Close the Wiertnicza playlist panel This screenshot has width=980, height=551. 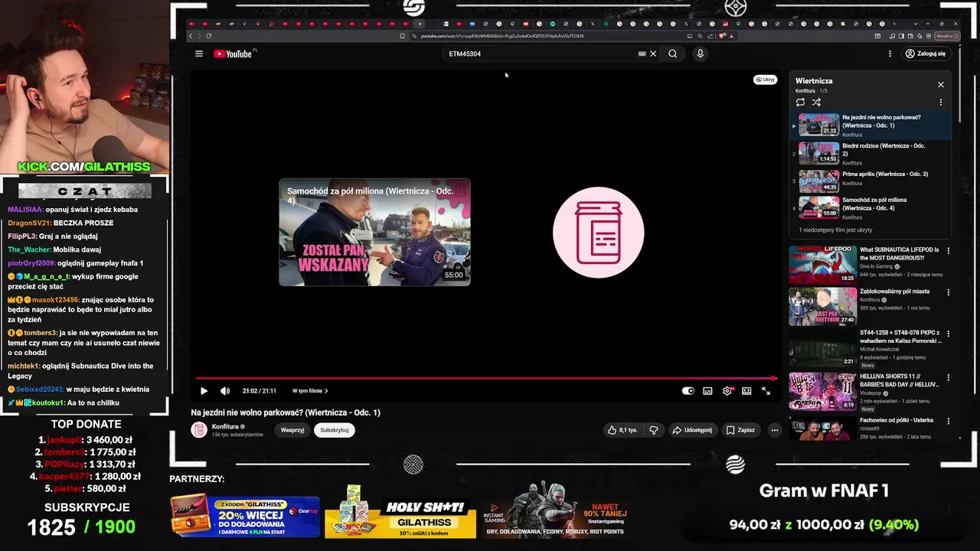coord(941,85)
